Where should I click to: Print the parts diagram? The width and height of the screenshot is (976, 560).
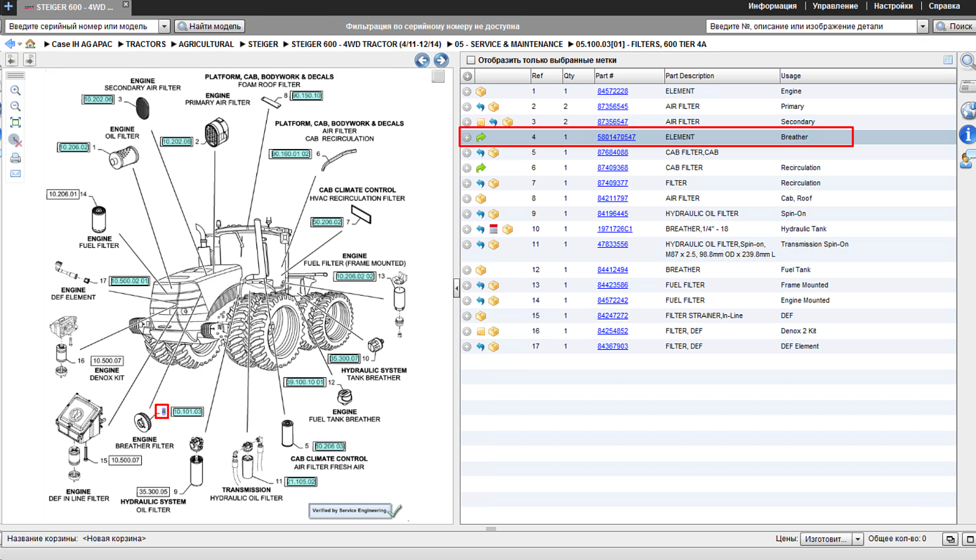coord(16,158)
